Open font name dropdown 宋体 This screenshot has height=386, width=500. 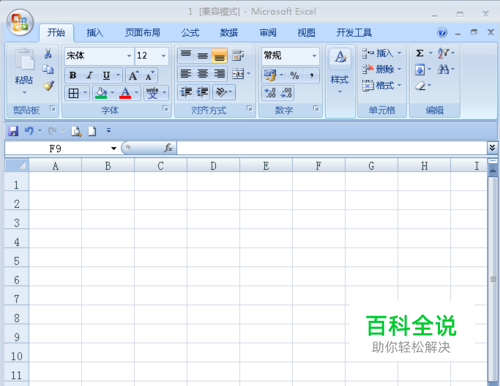point(129,56)
